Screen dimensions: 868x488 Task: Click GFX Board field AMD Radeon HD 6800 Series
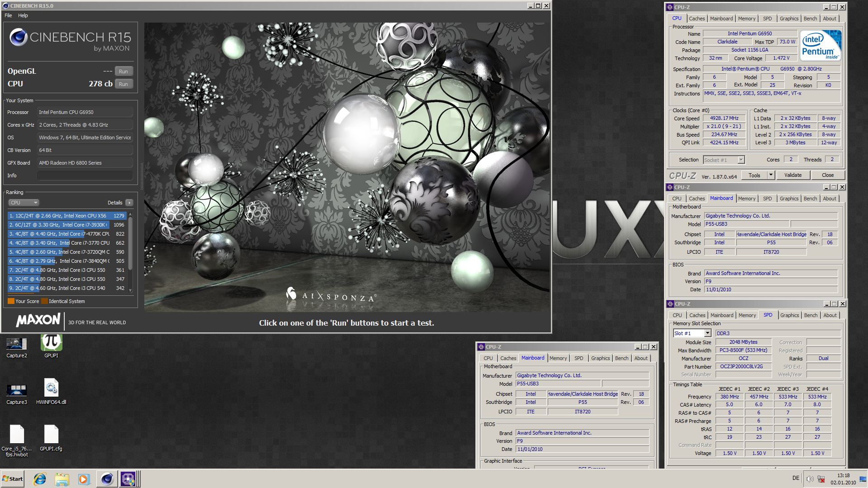pos(85,163)
